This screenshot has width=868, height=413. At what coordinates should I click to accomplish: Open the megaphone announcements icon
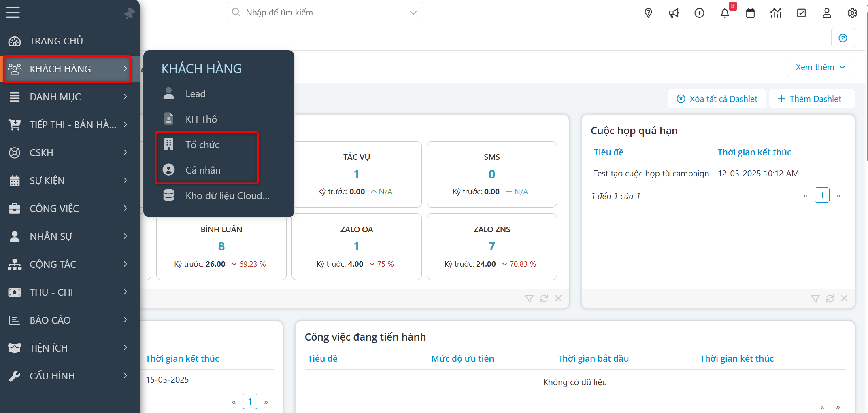[x=674, y=13]
